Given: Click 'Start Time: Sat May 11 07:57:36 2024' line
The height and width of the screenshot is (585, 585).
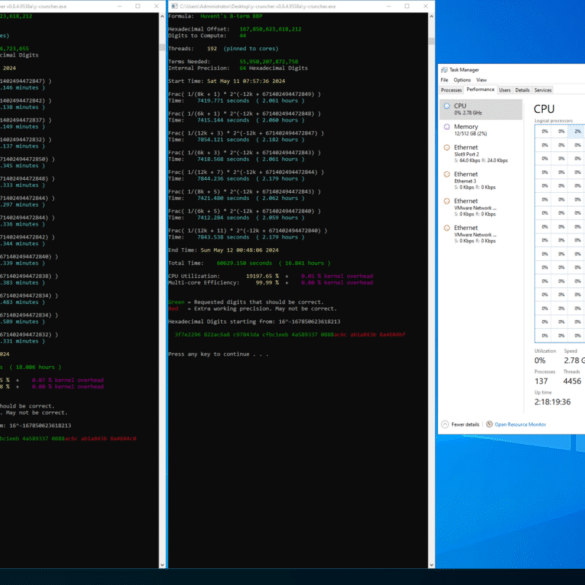Looking at the screenshot, I should point(226,81).
